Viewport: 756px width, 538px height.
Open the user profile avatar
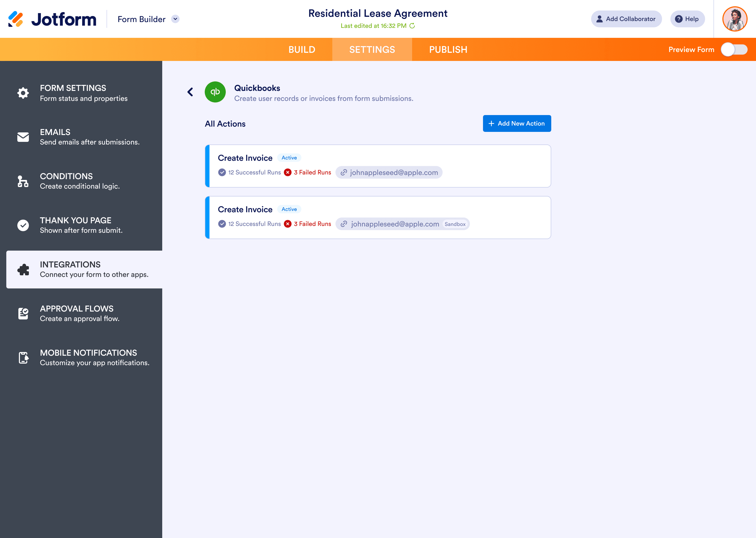(735, 19)
